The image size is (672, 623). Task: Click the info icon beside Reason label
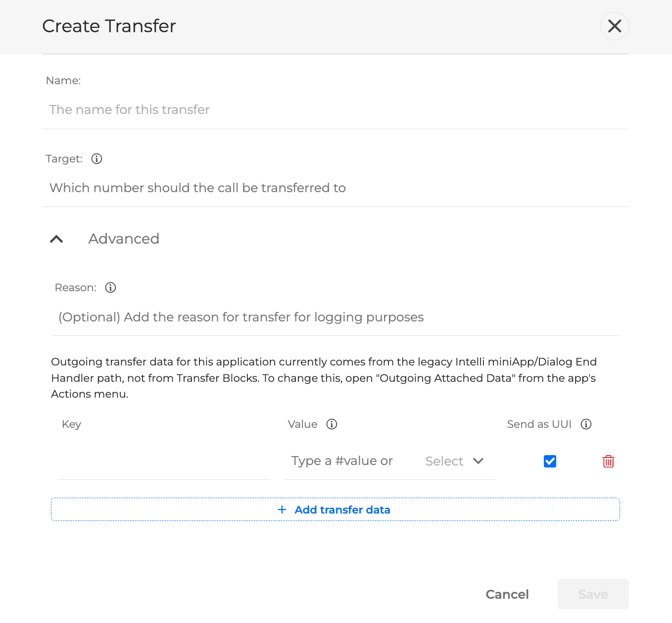(110, 288)
